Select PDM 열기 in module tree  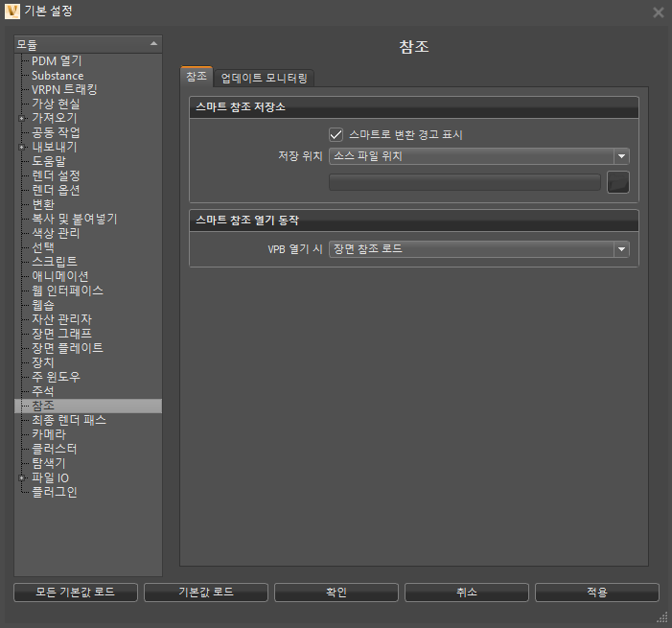tap(57, 60)
